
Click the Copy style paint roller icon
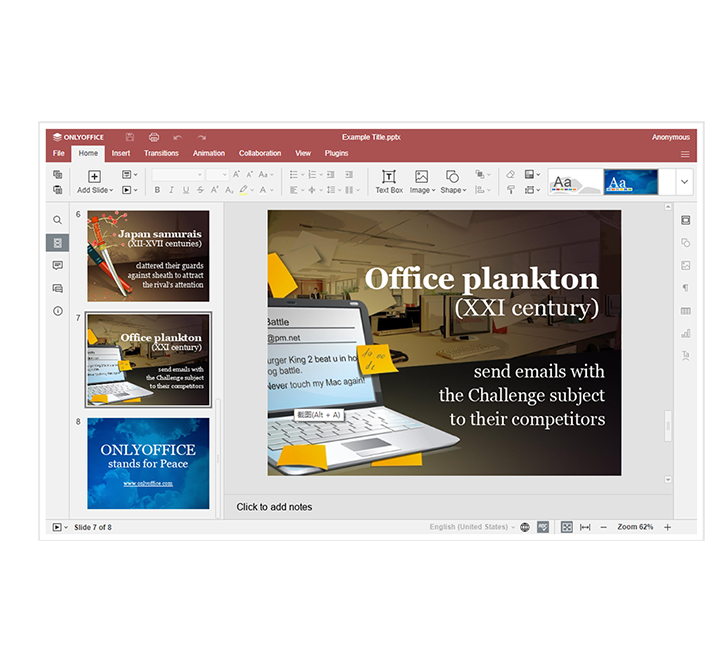coord(510,190)
